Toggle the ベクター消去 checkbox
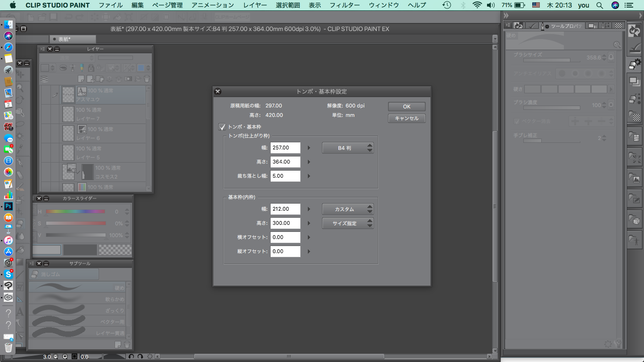Image resolution: width=644 pixels, height=362 pixels. (517, 121)
